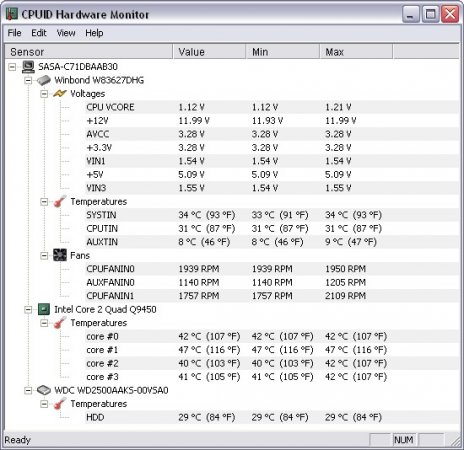This screenshot has height=450, width=464.
Task: Select the +3.3V voltage row
Action: point(272,148)
